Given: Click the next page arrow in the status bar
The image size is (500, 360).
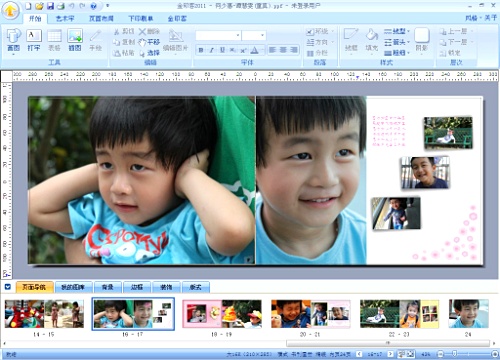Looking at the screenshot, I should tap(390, 354).
